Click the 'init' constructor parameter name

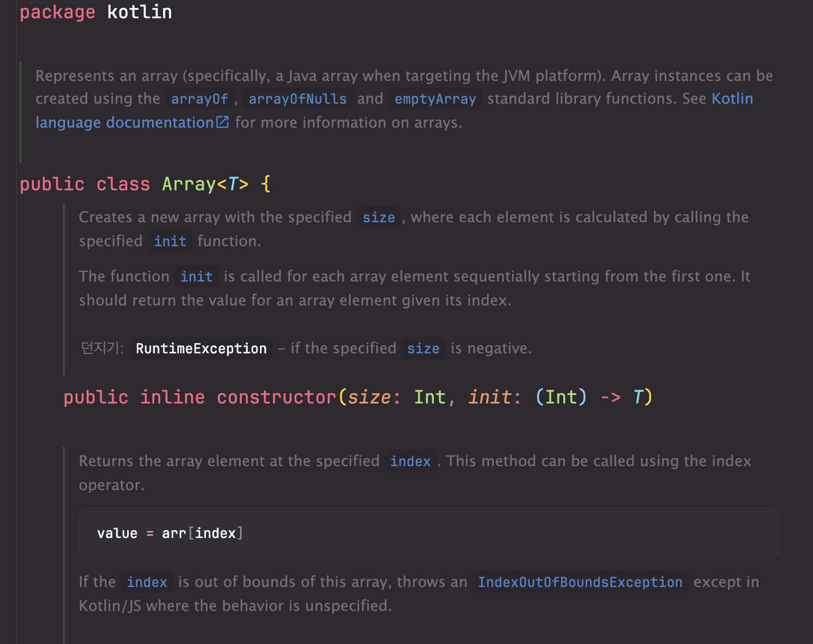(x=490, y=397)
